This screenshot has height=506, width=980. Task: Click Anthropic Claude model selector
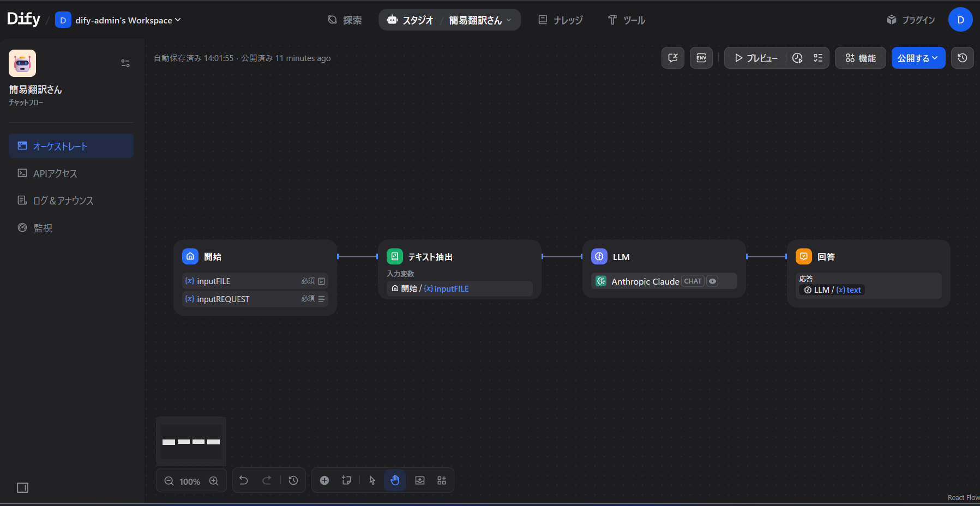(x=664, y=281)
